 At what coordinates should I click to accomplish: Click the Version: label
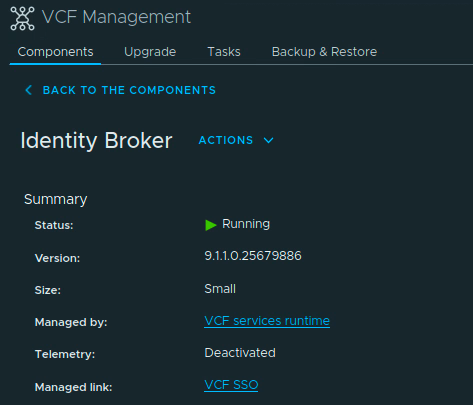pyautogui.click(x=57, y=258)
